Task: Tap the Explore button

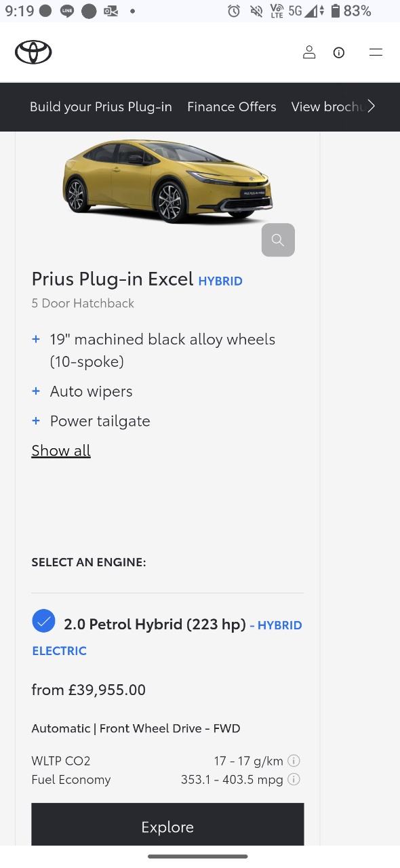Action: point(167,825)
